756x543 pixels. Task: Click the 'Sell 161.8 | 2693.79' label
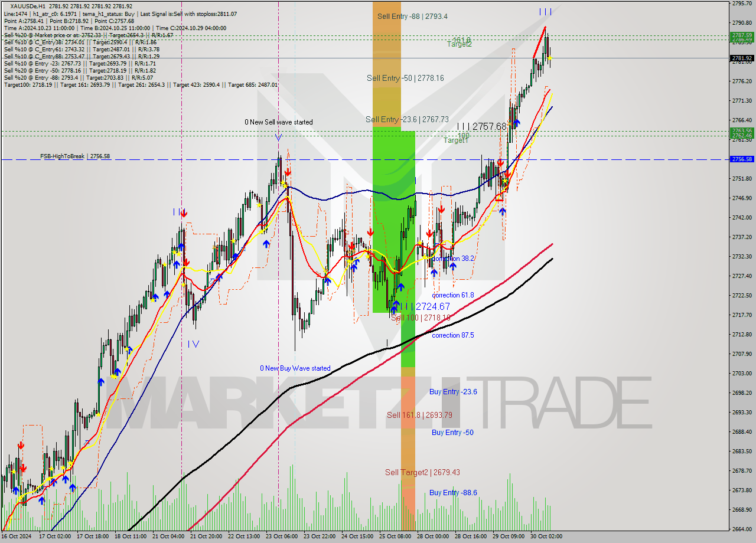pos(419,415)
